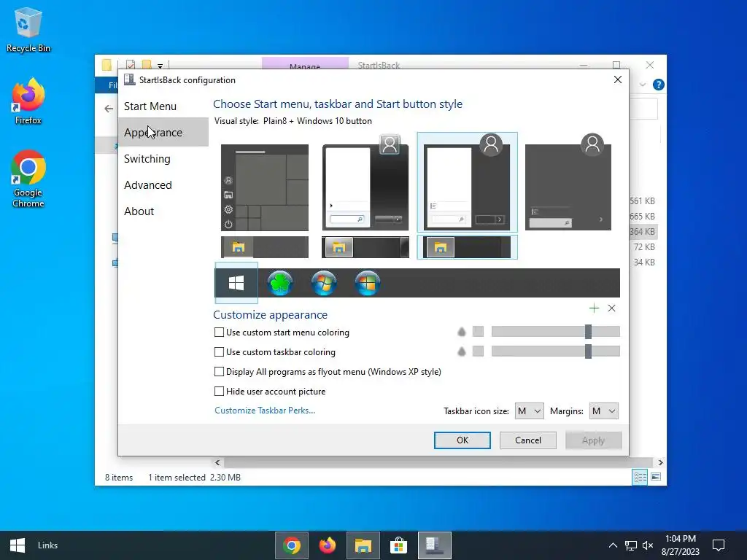Click the Cancel button
The width and height of the screenshot is (747, 560).
528,440
